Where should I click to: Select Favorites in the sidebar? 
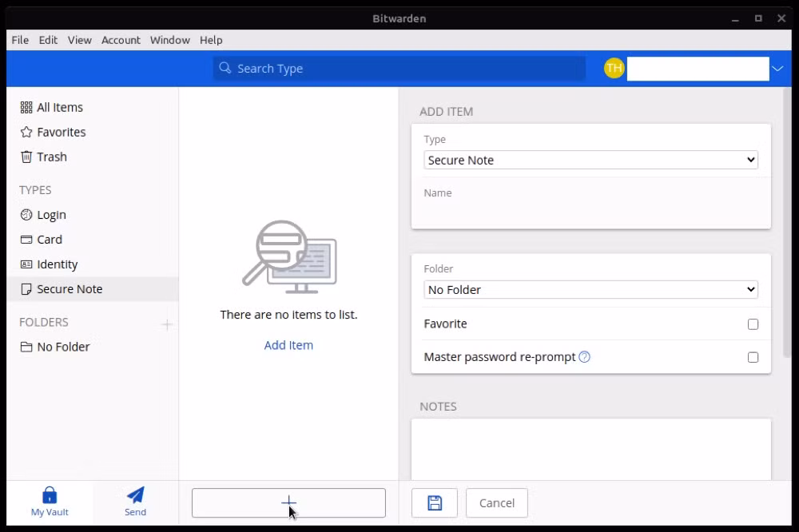[93, 133]
